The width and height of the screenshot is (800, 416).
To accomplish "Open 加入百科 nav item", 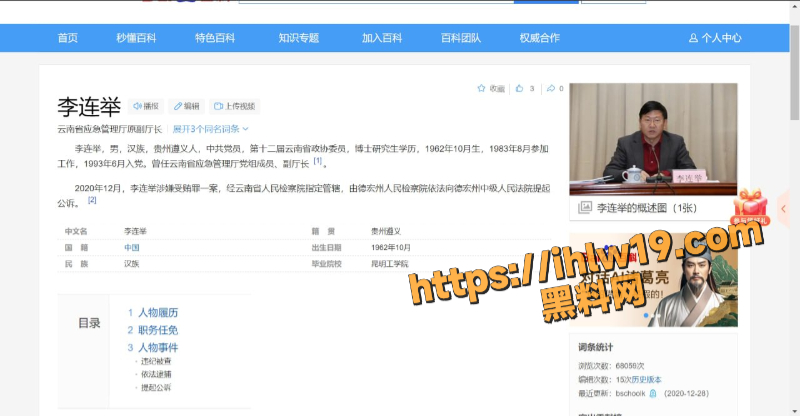I will click(382, 38).
